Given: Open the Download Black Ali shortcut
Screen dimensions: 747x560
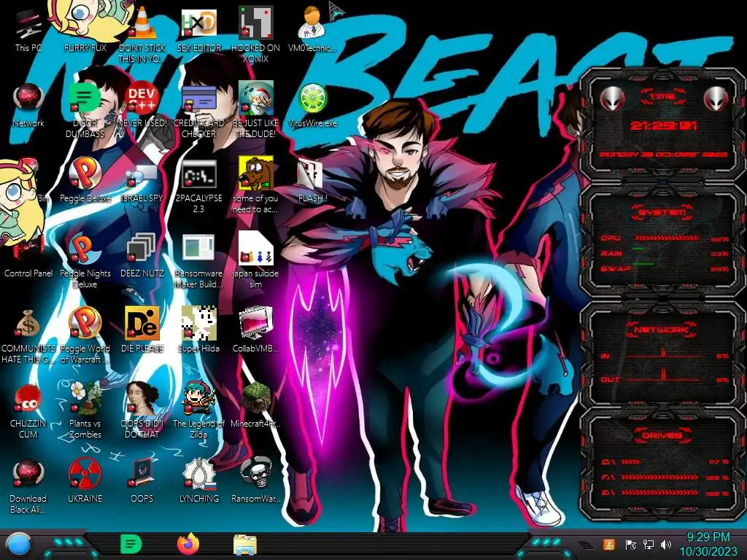Looking at the screenshot, I should pos(28,486).
